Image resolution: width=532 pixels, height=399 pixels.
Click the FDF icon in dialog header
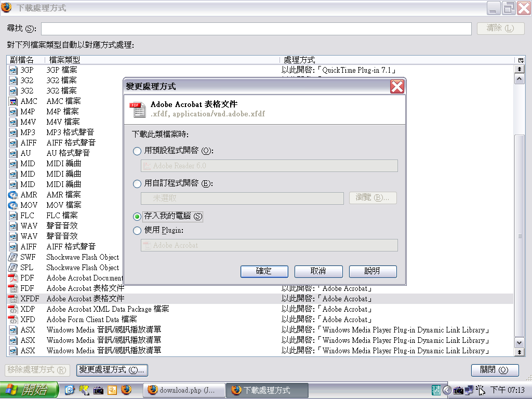pos(137,109)
